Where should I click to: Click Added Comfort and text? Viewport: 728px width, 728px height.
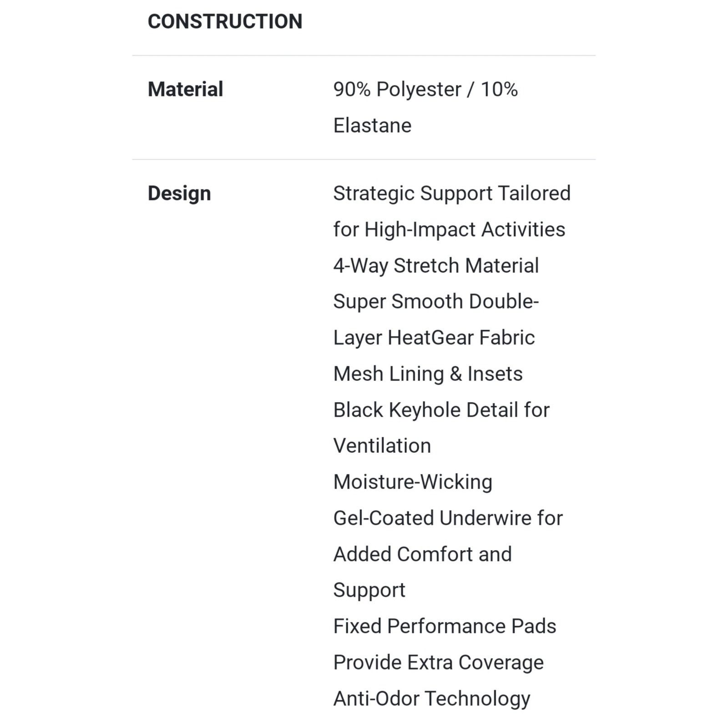pyautogui.click(x=423, y=554)
